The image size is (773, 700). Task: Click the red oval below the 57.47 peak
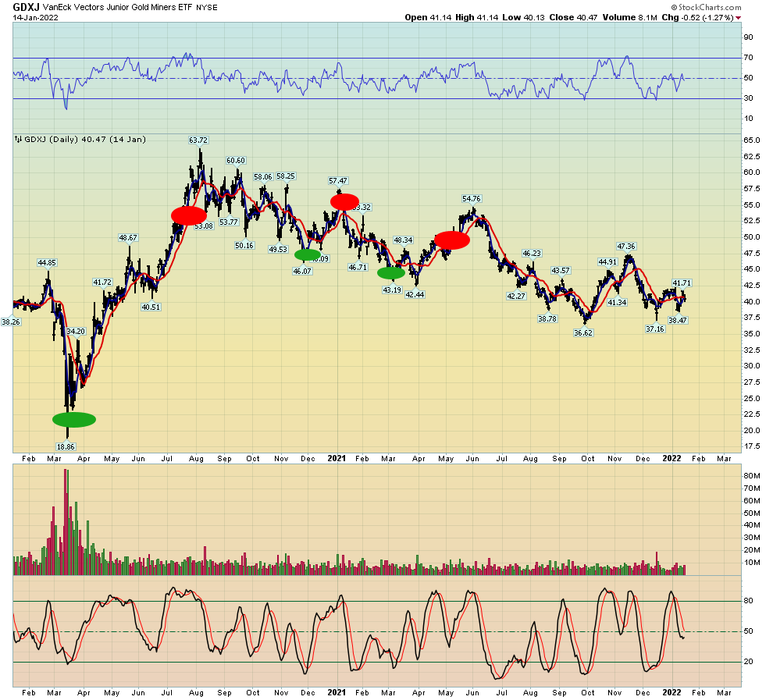click(344, 201)
